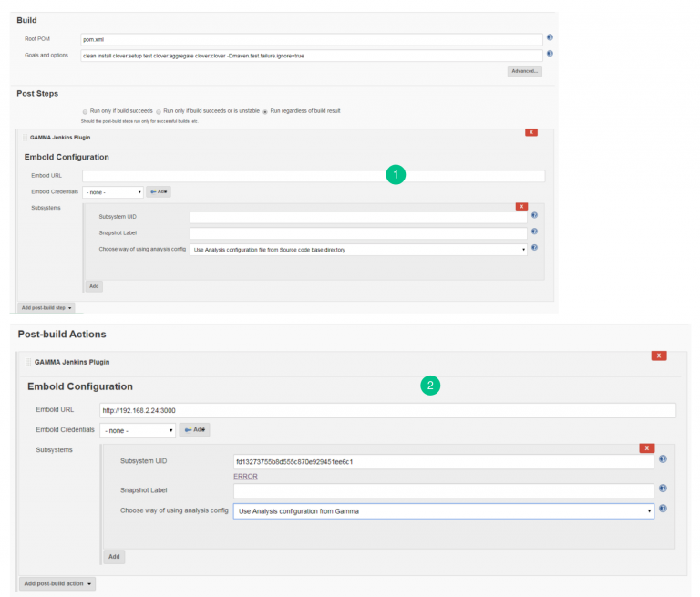The image size is (700, 597).
Task: Remove GAMMA Jenkins Plugin under Post-build Actions
Action: tap(658, 355)
